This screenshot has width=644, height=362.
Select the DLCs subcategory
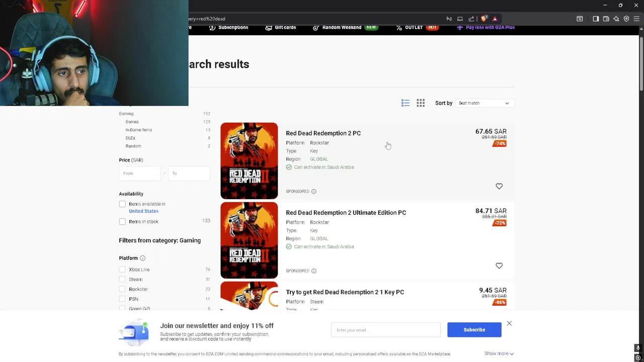[x=130, y=138]
